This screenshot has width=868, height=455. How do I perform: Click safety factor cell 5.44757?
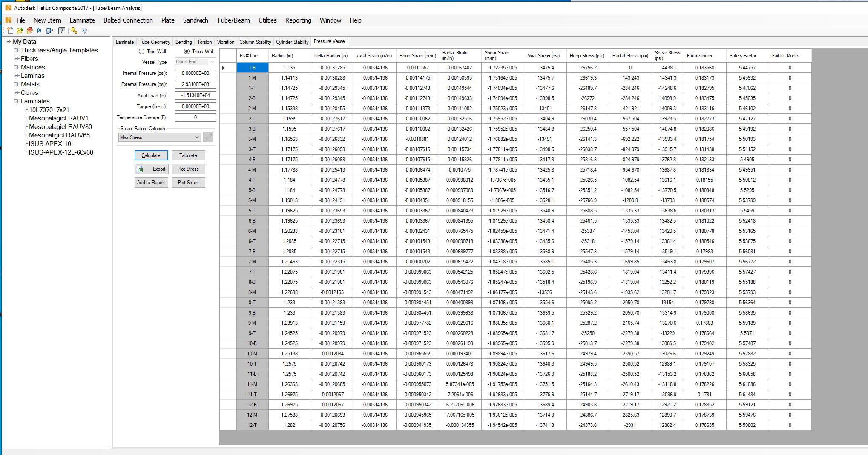(747, 68)
